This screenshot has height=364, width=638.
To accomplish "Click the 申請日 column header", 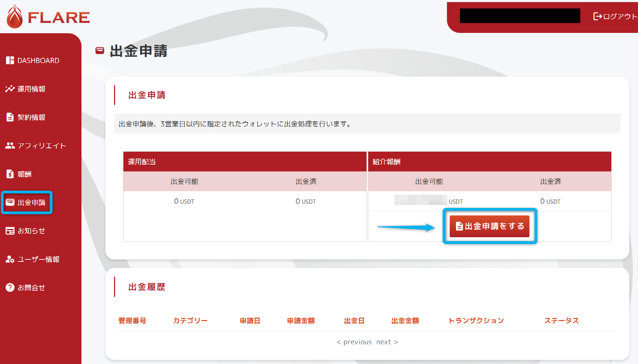I will pos(250,321).
